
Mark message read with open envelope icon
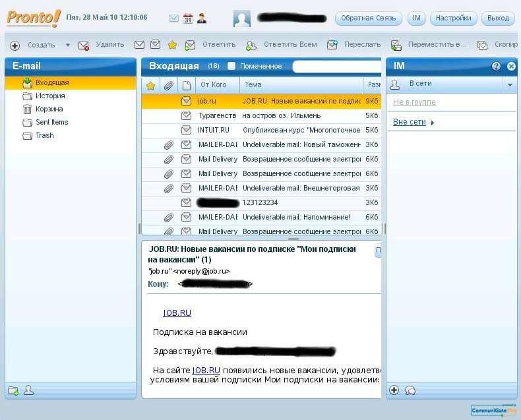(155, 44)
